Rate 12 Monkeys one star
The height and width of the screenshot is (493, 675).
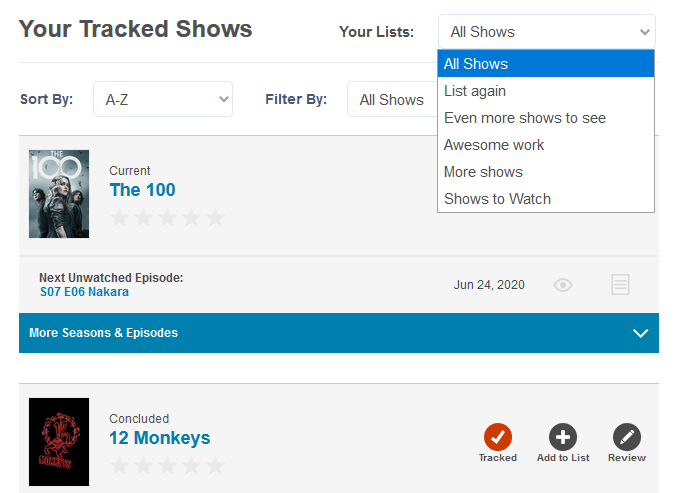point(120,466)
